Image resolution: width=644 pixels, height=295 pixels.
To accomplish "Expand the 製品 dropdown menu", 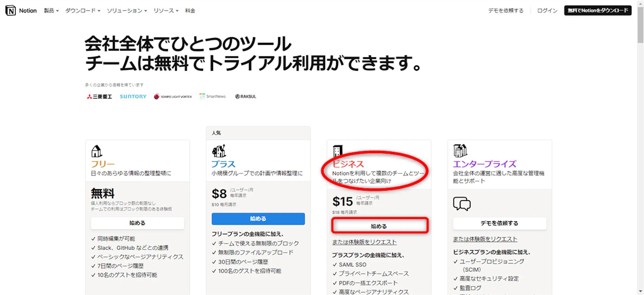I will pyautogui.click(x=51, y=10).
